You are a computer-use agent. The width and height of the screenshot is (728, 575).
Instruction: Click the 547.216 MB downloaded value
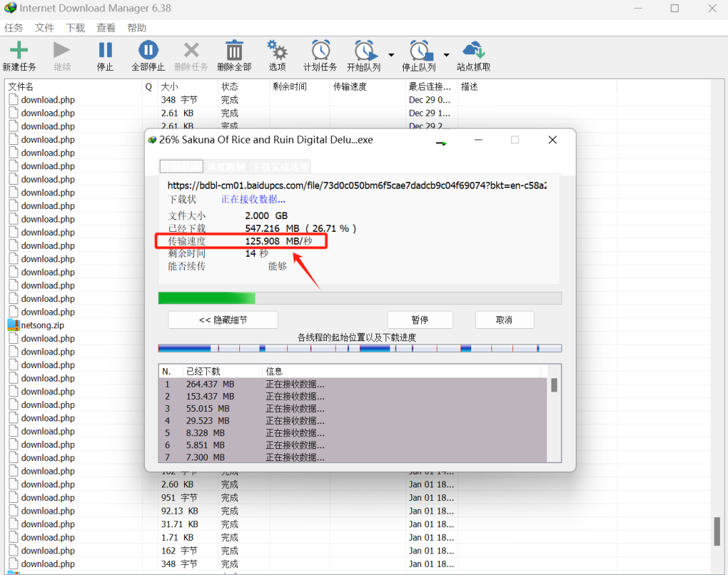[272, 229]
